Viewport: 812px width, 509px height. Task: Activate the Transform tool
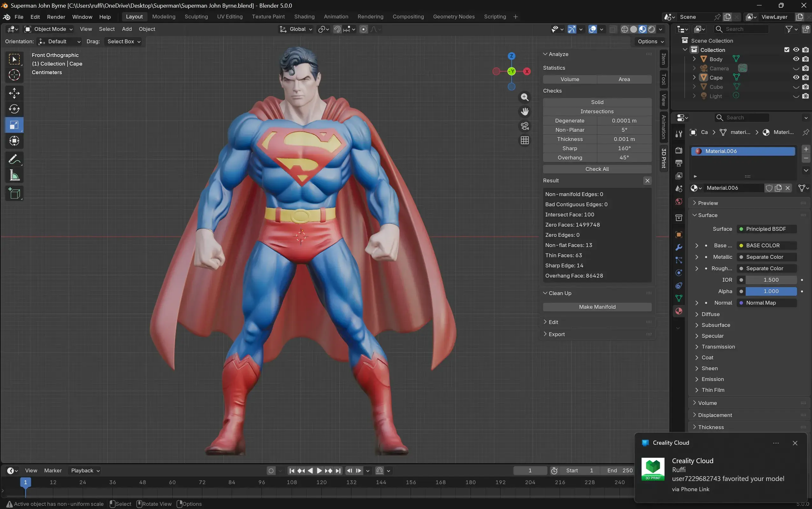pyautogui.click(x=14, y=141)
